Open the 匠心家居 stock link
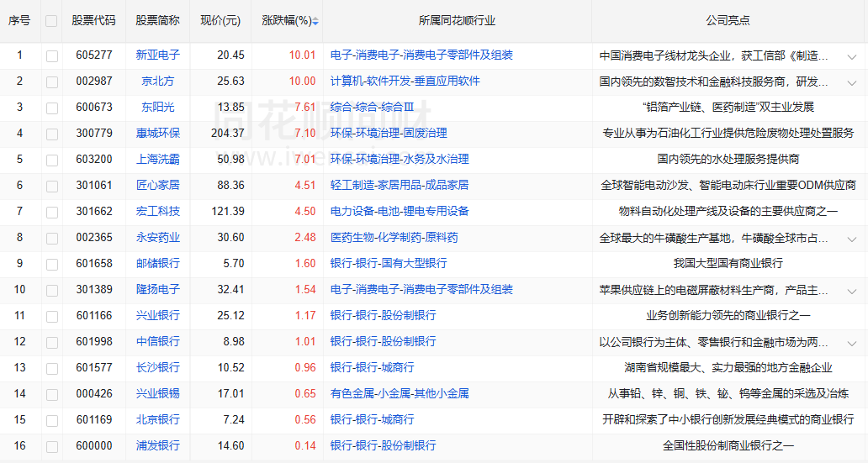Image resolution: width=868 pixels, height=463 pixels. (x=158, y=185)
